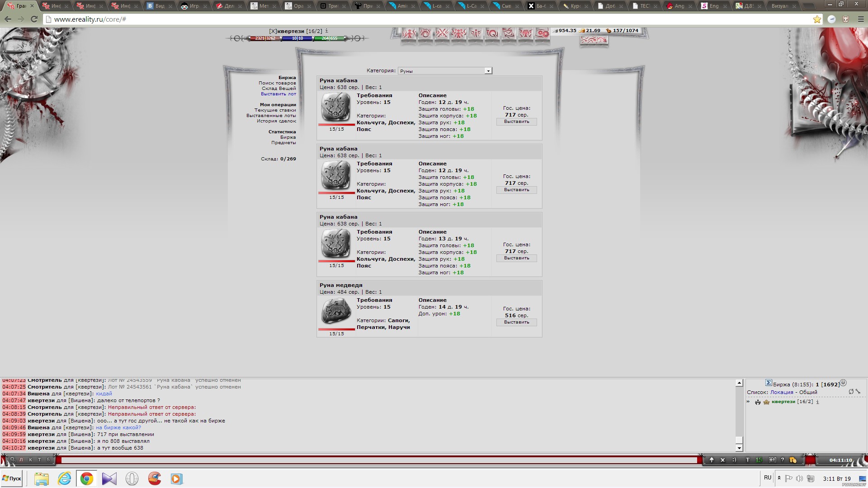The image size is (868, 488).
Task: Open the Категория dropdown showing Руны
Action: tap(445, 71)
